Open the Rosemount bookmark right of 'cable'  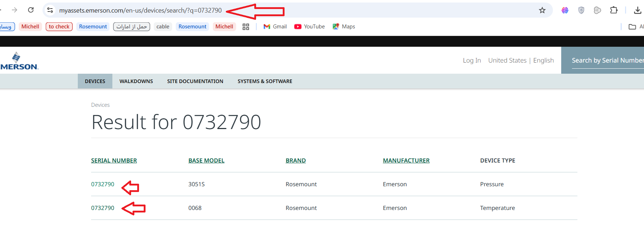[192, 27]
